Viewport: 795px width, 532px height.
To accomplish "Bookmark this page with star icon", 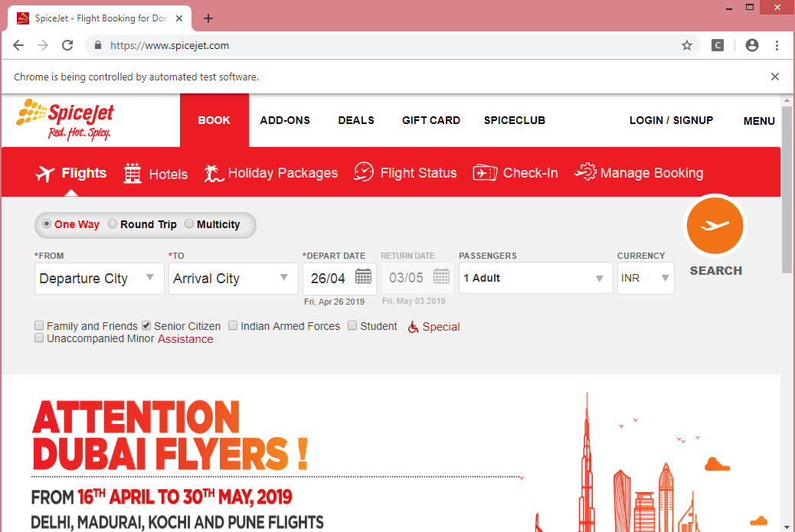I will (x=687, y=45).
